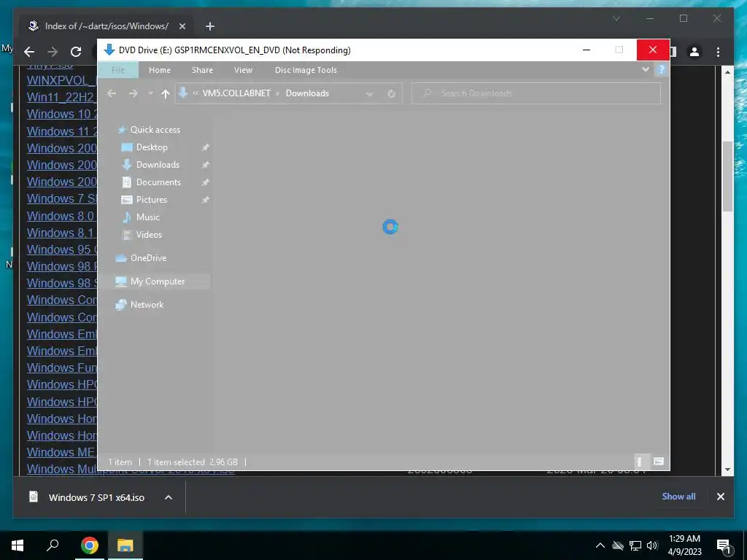The width and height of the screenshot is (747, 560).
Task: Open the Windows 10 link in Chrome
Action: pyautogui.click(x=62, y=114)
